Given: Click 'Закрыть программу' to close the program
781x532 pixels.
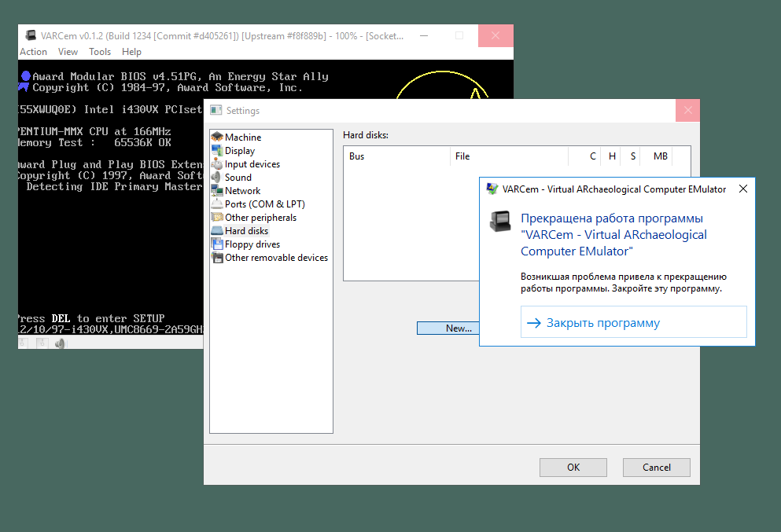Looking at the screenshot, I should pyautogui.click(x=634, y=322).
